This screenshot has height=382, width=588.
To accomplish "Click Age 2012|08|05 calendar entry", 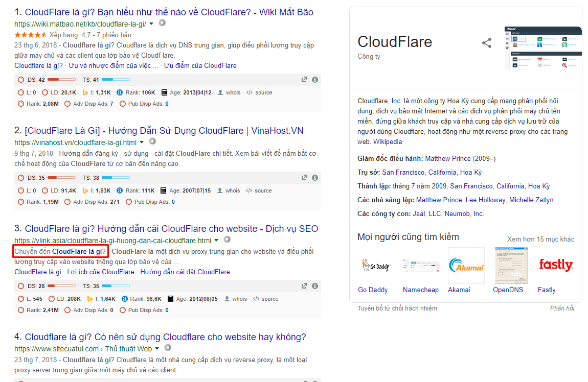I will click(x=192, y=299).
